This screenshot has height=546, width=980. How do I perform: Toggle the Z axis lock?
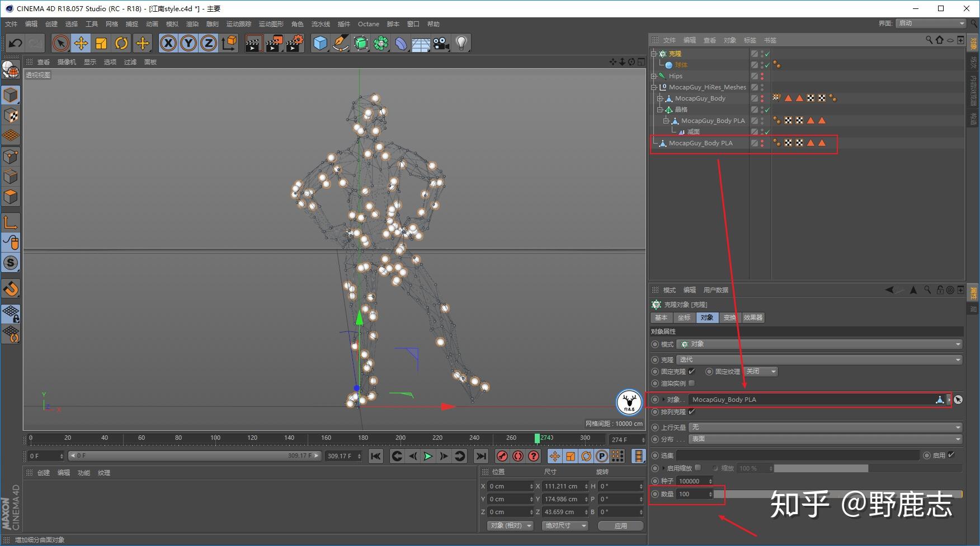tap(209, 43)
